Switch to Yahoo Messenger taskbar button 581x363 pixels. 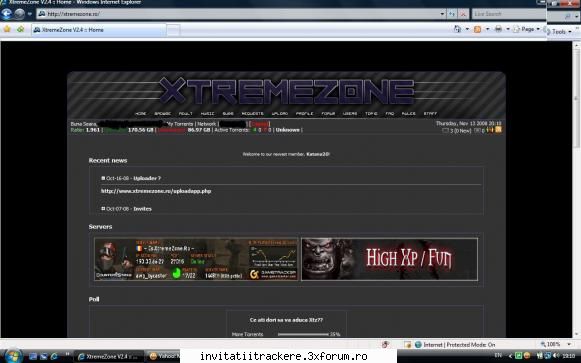pyautogui.click(x=163, y=356)
